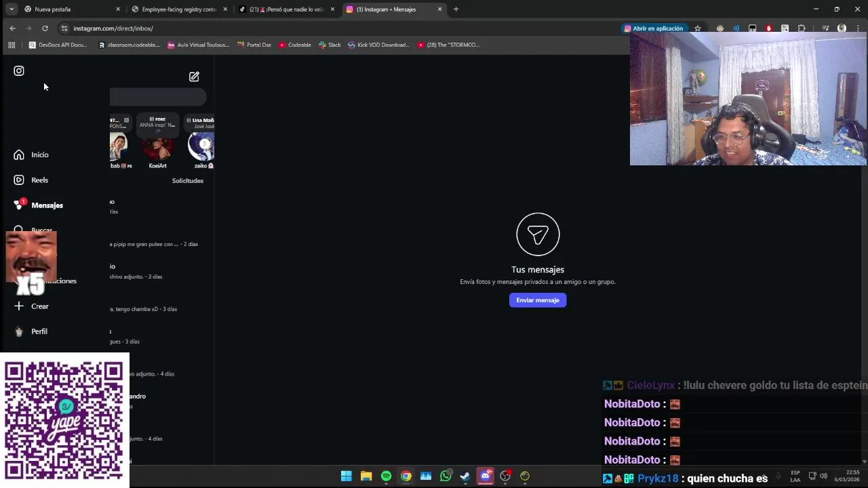The height and width of the screenshot is (488, 868).
Task: Reload the page
Action: [x=45, y=28]
